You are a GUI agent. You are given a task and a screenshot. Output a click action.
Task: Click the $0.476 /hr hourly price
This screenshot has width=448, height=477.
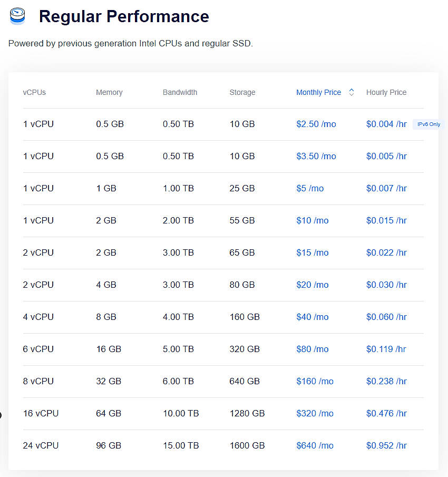[x=386, y=413]
